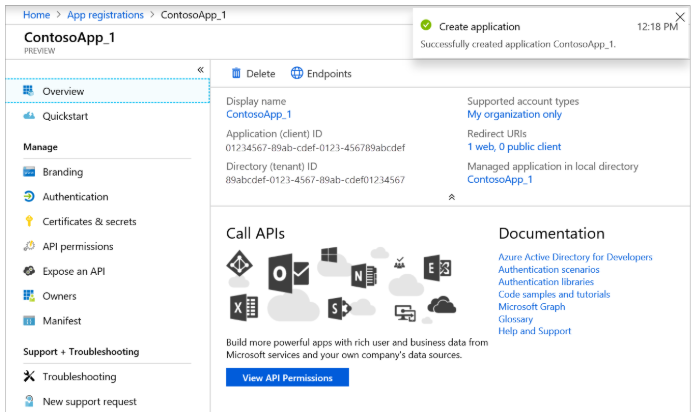Open Authentication scenarios documentation link

tap(549, 269)
